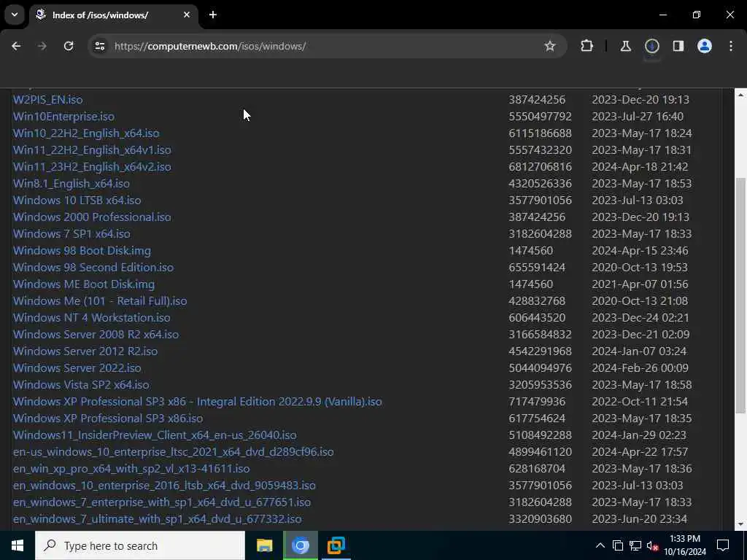
Task: Show hidden system tray icons
Action: point(600,545)
